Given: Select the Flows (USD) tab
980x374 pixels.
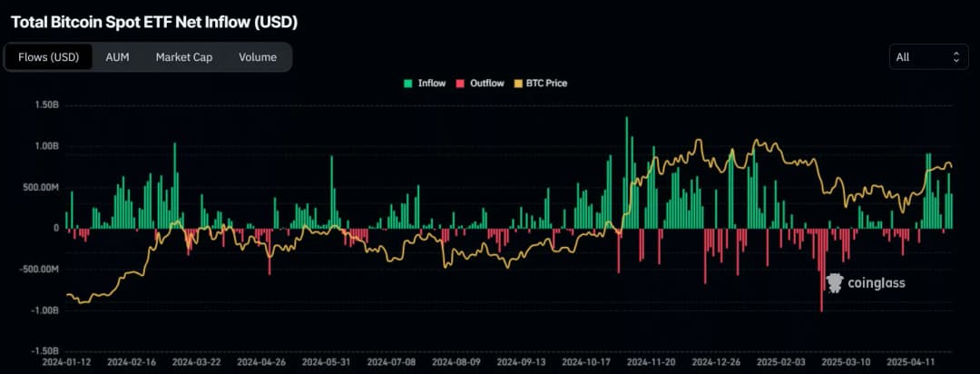Looking at the screenshot, I should click(x=49, y=57).
